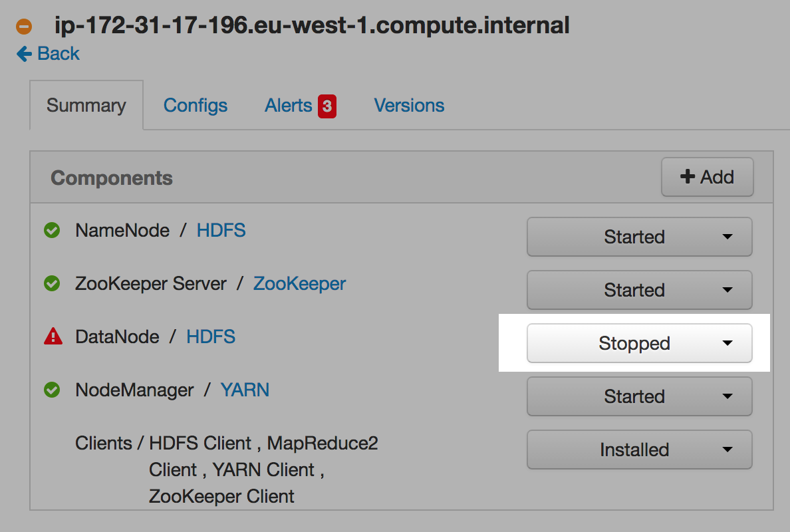This screenshot has width=790, height=532.
Task: Open the NodeManager Started dropdown
Action: pos(639,396)
